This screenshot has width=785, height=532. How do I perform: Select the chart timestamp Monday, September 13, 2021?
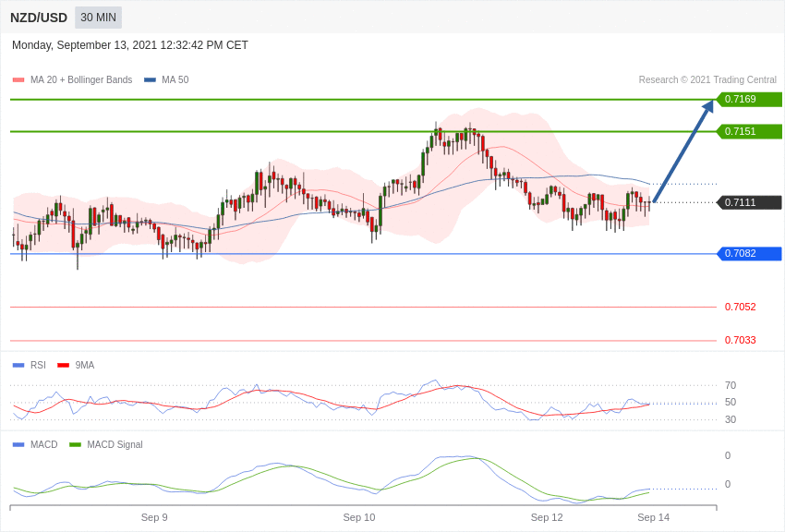click(129, 45)
